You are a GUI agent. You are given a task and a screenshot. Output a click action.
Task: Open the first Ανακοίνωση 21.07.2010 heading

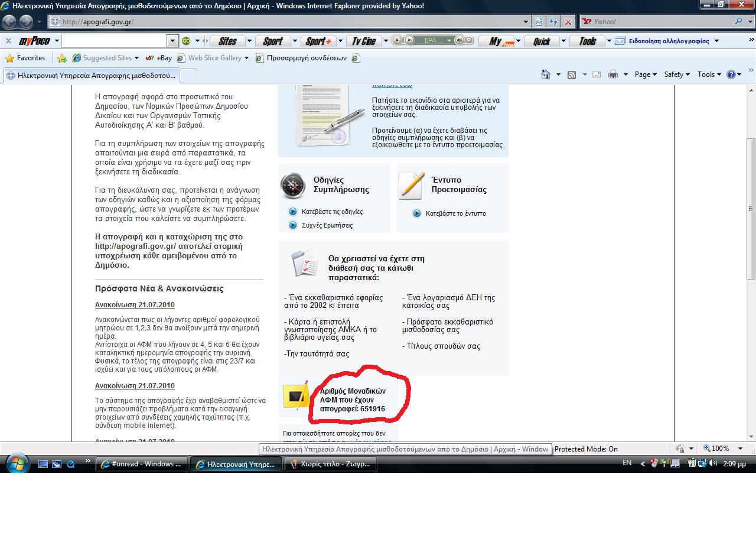(135, 305)
